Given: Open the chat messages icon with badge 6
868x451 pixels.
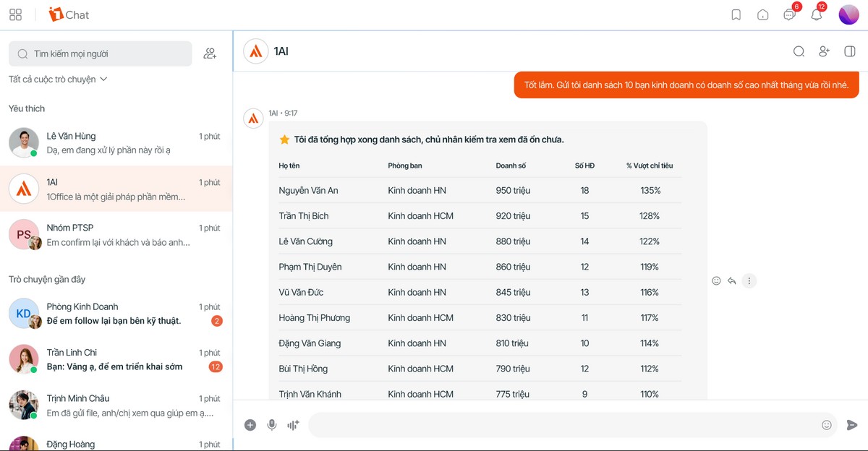Looking at the screenshot, I should pyautogui.click(x=789, y=14).
